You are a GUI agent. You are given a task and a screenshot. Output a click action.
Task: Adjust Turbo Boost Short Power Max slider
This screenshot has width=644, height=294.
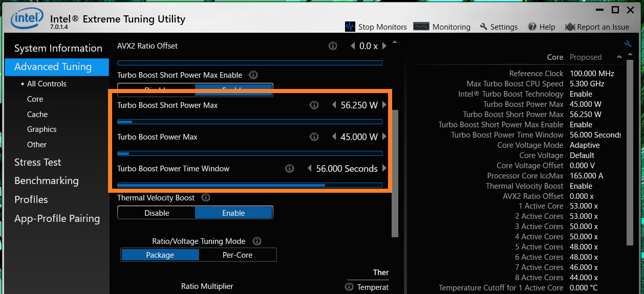point(250,122)
